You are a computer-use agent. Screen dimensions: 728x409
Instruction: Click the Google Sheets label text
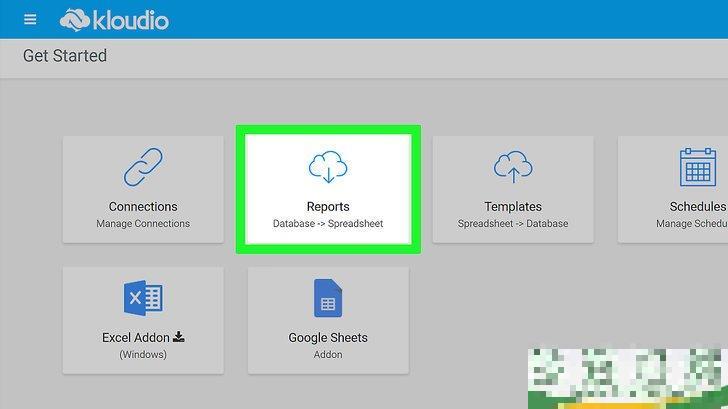tap(328, 338)
